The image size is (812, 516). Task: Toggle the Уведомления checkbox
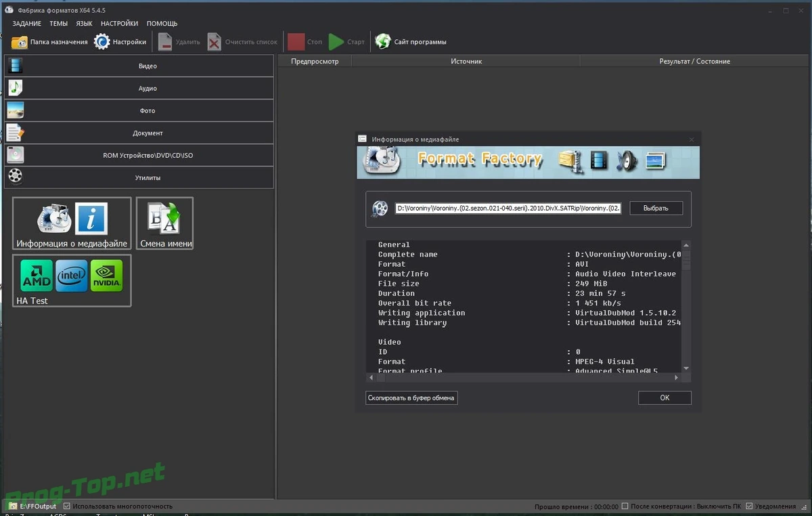pos(750,506)
